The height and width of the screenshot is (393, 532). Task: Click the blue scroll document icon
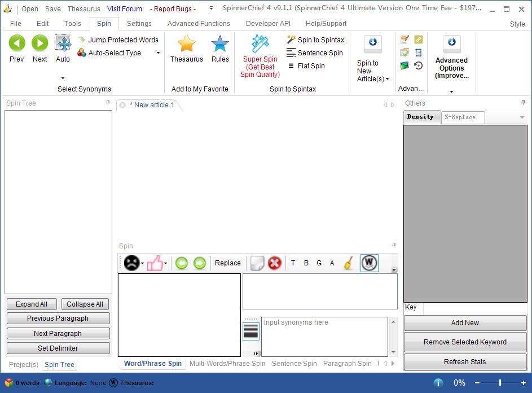(419, 53)
